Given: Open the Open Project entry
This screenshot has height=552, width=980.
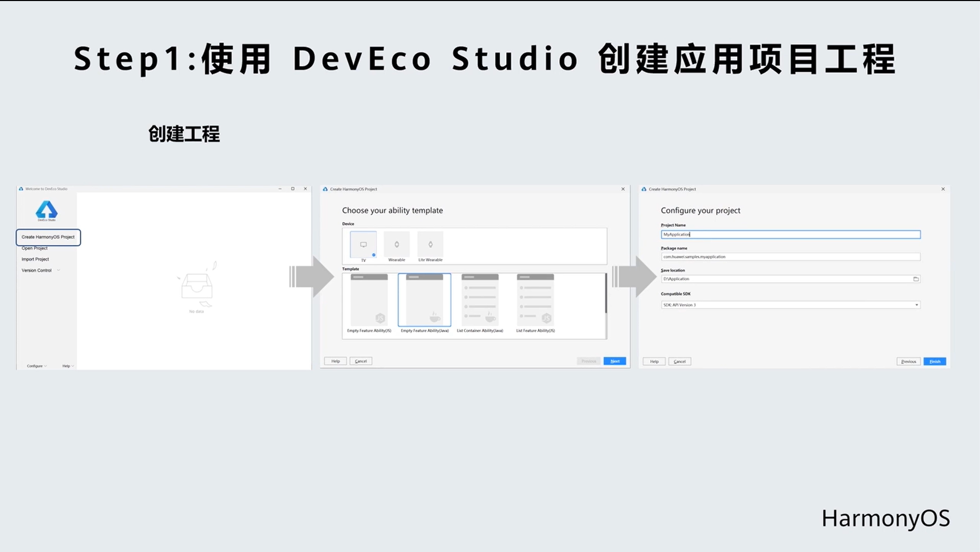Looking at the screenshot, I should pos(34,248).
